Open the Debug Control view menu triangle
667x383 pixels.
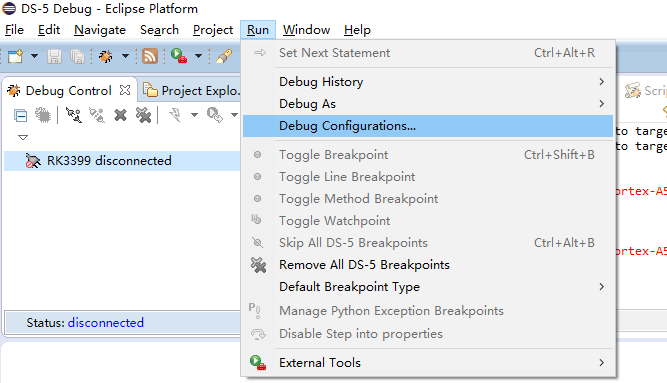click(23, 137)
